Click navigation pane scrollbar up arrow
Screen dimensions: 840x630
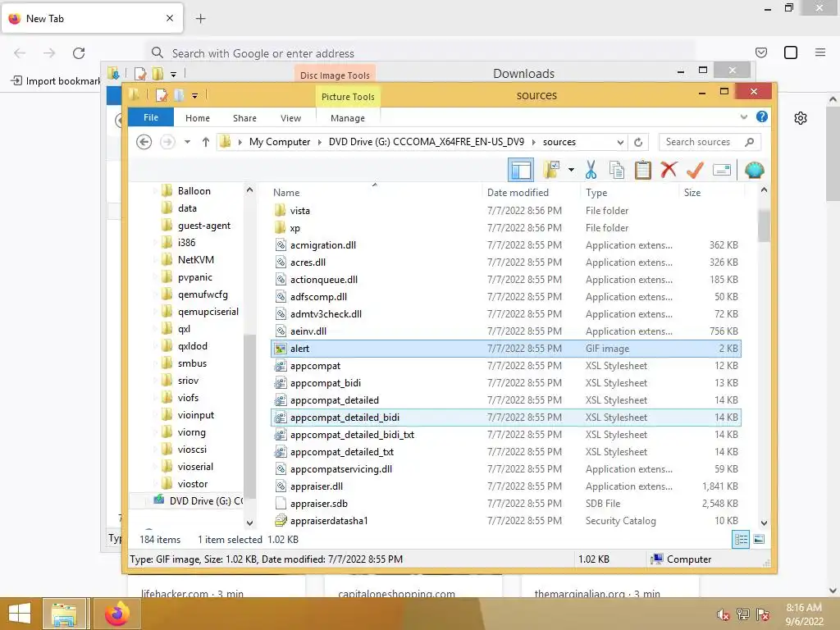(x=249, y=189)
